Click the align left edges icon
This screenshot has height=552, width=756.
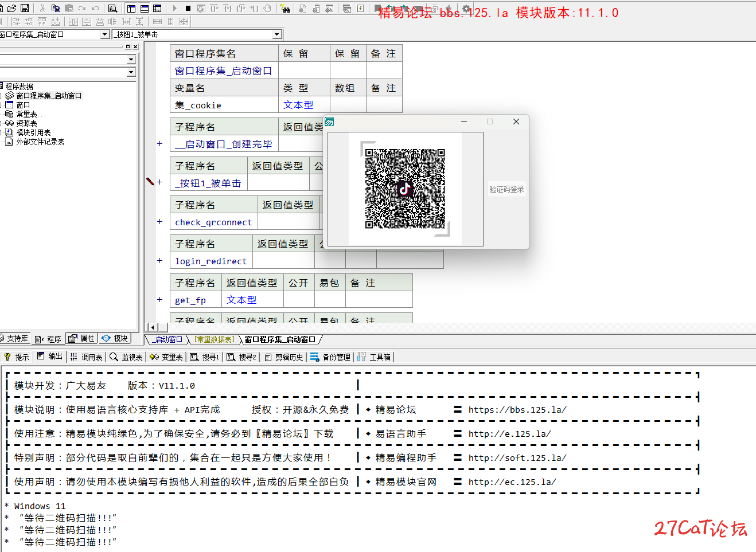(x=16, y=21)
